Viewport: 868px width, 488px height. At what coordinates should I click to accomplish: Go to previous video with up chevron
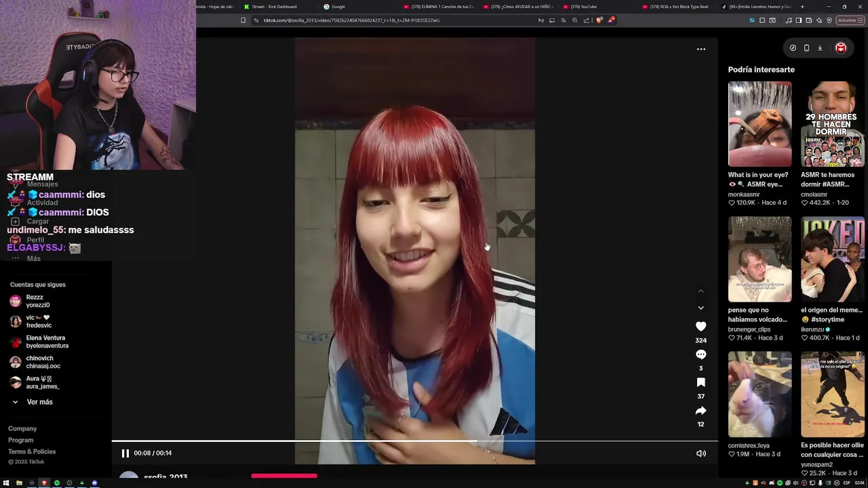point(701,291)
